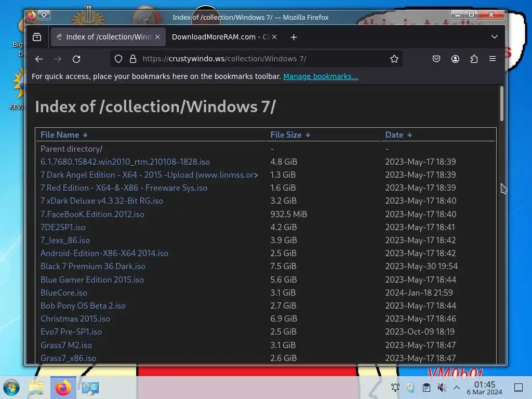Open the Manage bookmarks link

pos(321,77)
